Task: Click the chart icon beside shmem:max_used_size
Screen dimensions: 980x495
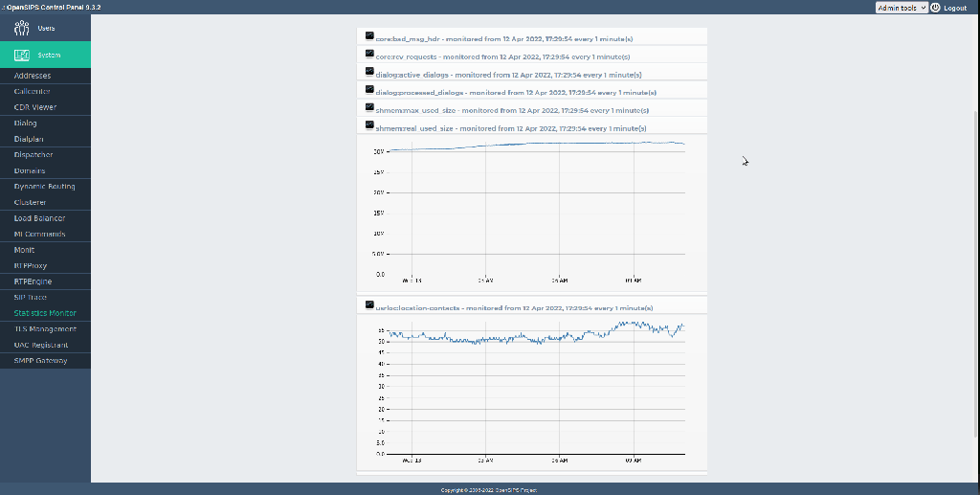Action: pyautogui.click(x=369, y=107)
